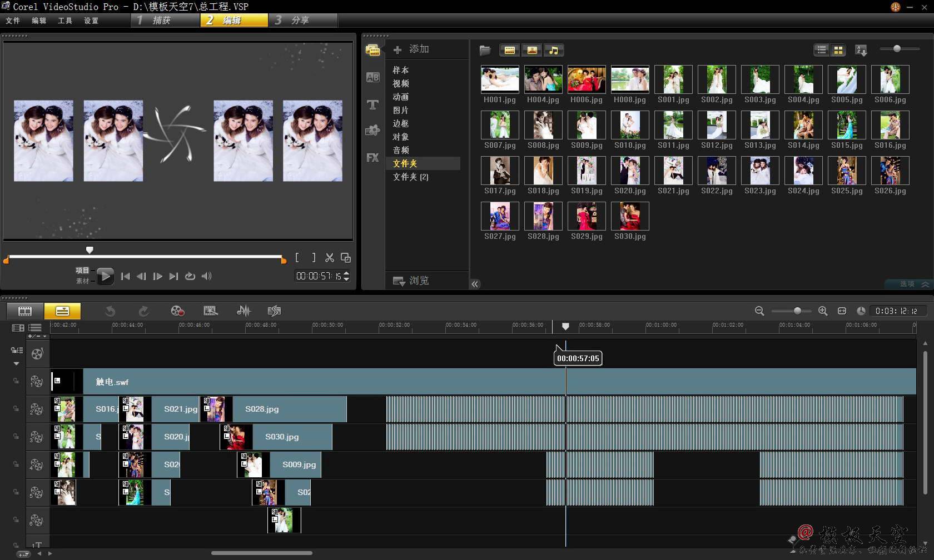Open the 文件 menu

click(13, 21)
